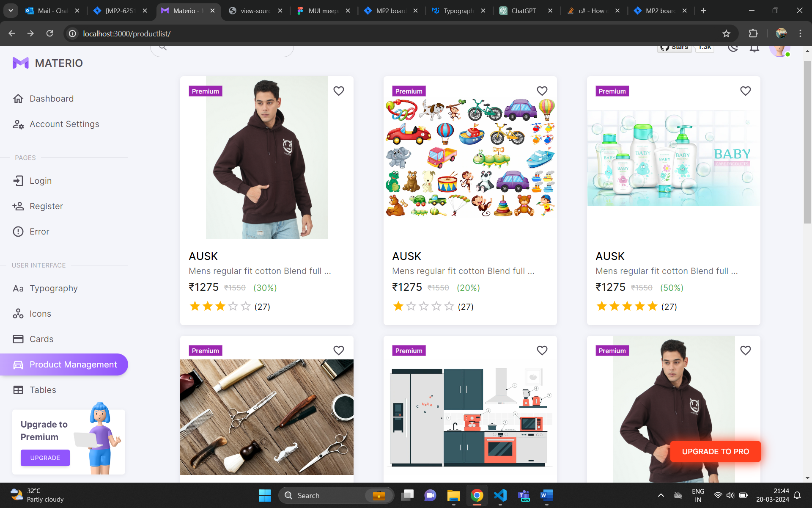This screenshot has height=508, width=812.
Task: Click the search icon in the top bar
Action: click(x=163, y=47)
